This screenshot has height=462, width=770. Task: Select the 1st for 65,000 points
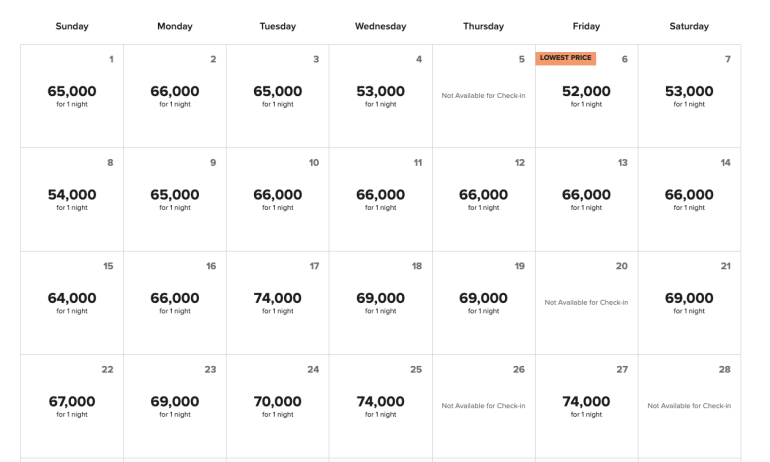72,96
